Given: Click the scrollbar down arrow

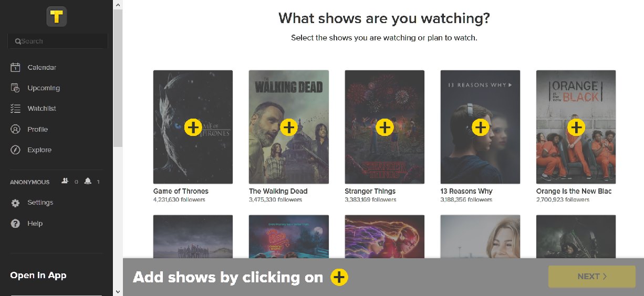Looking at the screenshot, I should point(118,291).
